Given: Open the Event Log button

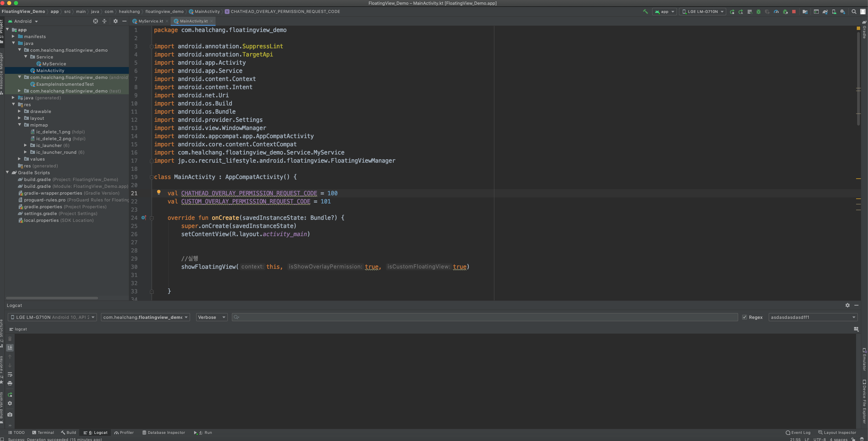Looking at the screenshot, I should coord(798,432).
